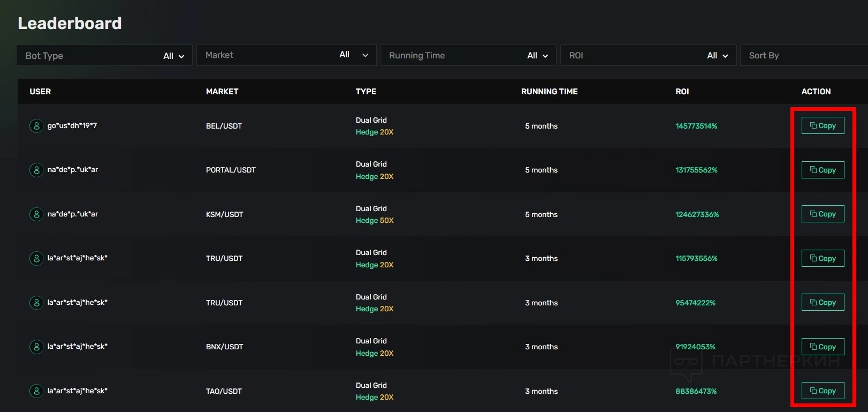
Task: Click the 145773514% ROI value
Action: [696, 126]
